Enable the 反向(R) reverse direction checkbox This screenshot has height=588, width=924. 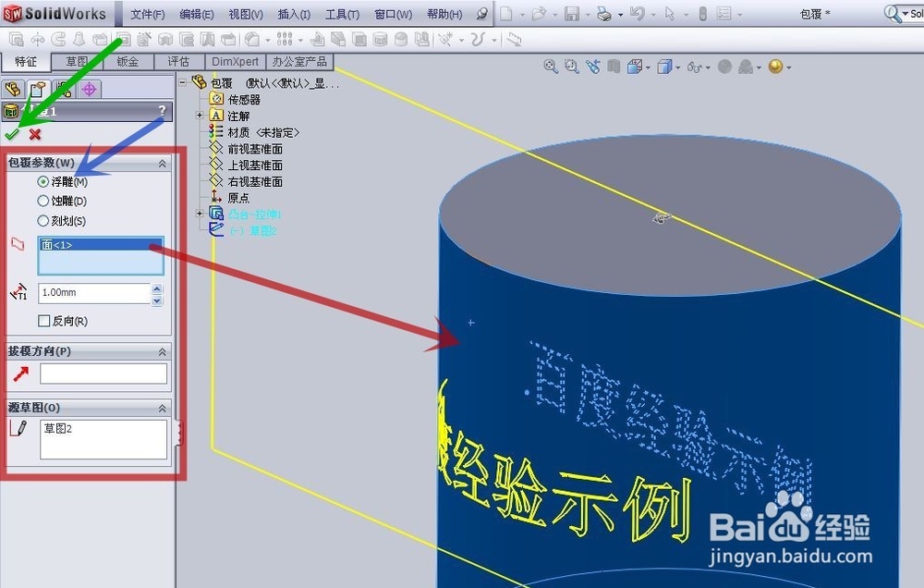coord(43,321)
